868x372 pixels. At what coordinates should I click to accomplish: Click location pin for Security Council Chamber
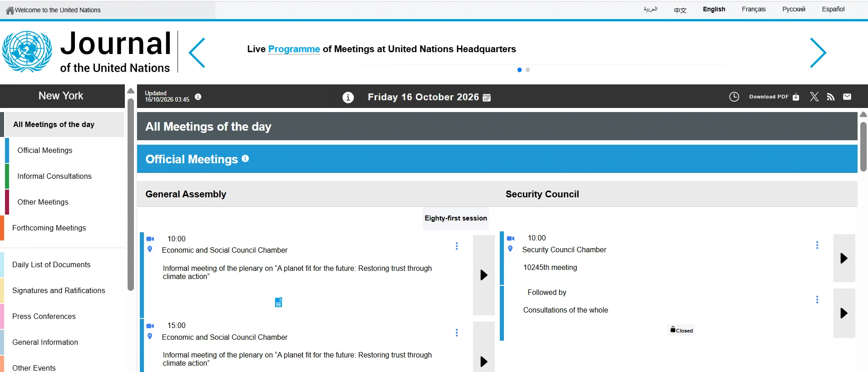click(x=510, y=249)
